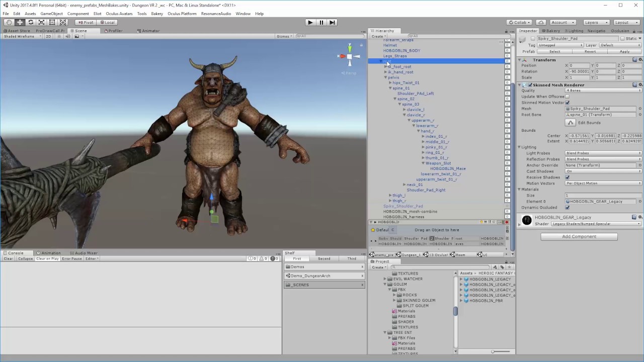The image size is (644, 362).
Task: Open object picker for Root Bone field
Action: 640,115
